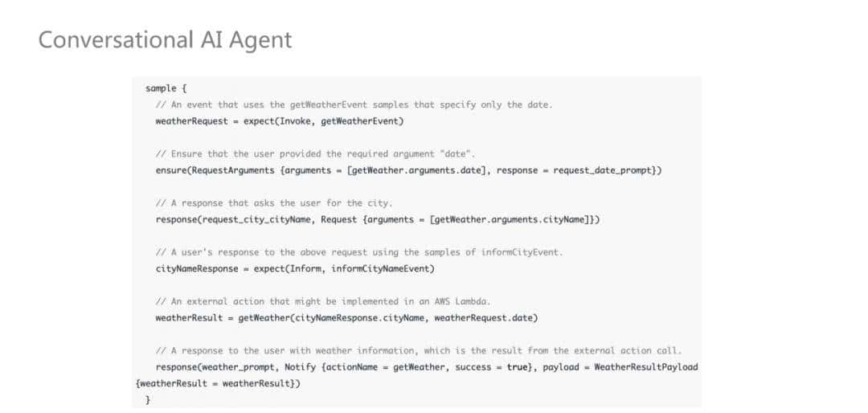Click the ensure(RequestArguments ...) code line
The image size is (868, 413).
point(408,170)
